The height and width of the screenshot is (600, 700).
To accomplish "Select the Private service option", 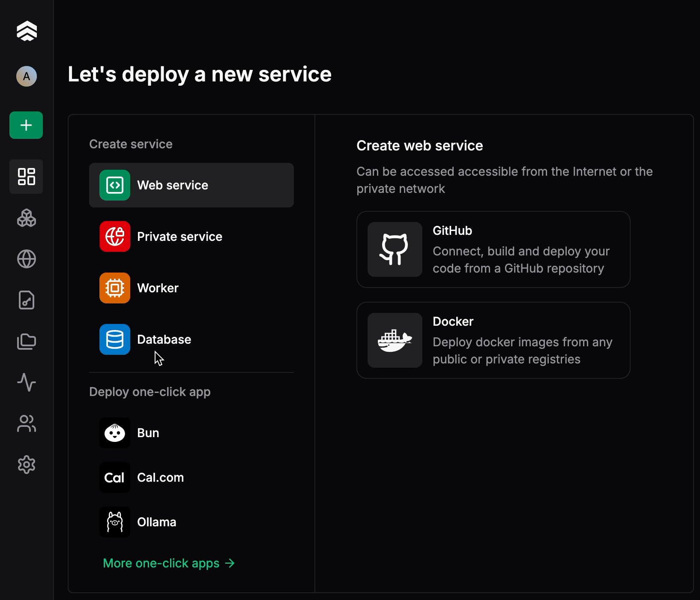I will [191, 237].
